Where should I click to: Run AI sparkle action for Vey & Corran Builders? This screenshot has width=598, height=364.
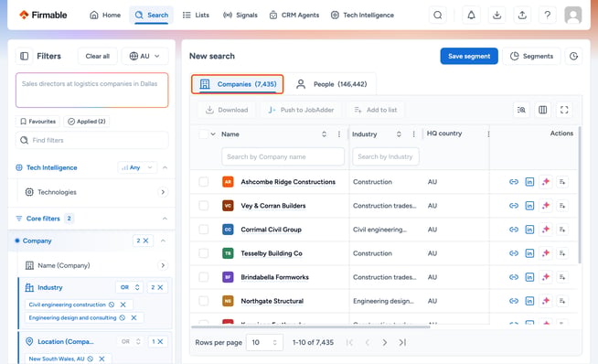[x=546, y=206]
